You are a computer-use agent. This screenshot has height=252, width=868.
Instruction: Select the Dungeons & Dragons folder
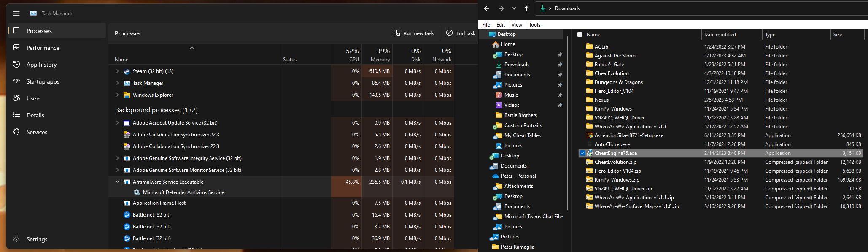point(619,82)
